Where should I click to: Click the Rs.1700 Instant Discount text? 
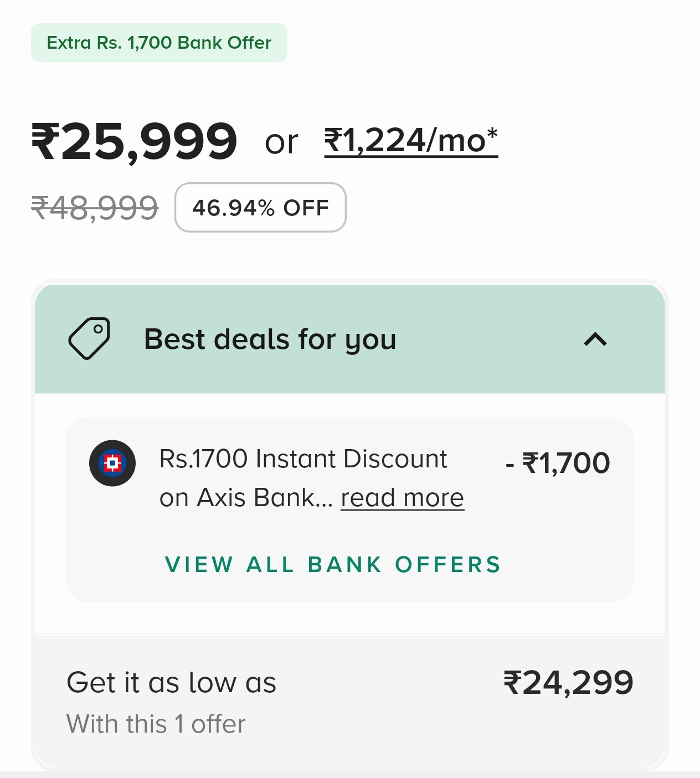pyautogui.click(x=303, y=459)
